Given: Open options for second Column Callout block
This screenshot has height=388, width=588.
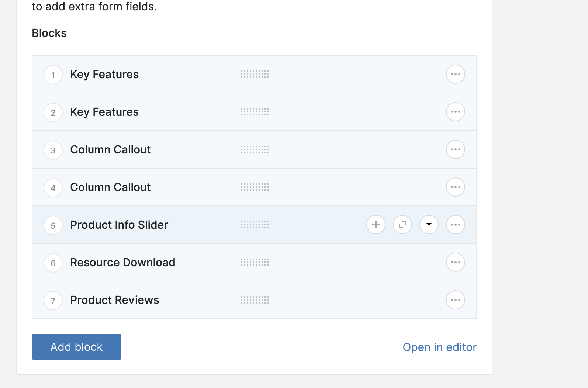Looking at the screenshot, I should [x=455, y=187].
